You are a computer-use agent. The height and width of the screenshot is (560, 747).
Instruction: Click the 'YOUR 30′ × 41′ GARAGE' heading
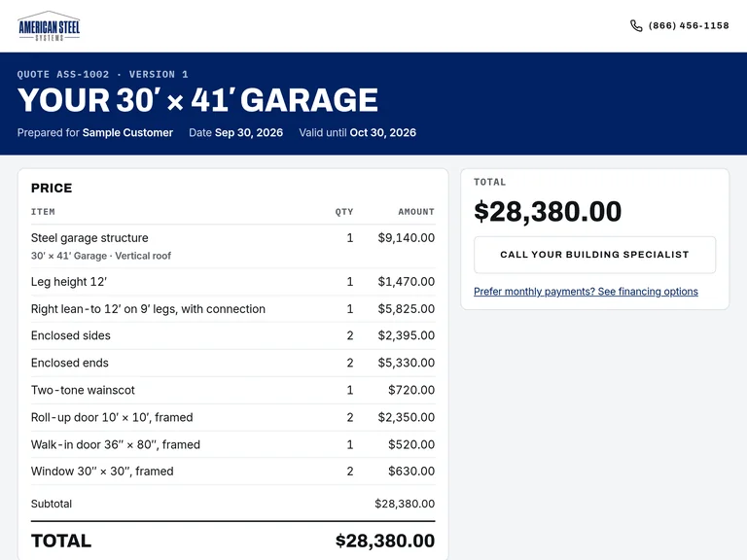coord(197,100)
